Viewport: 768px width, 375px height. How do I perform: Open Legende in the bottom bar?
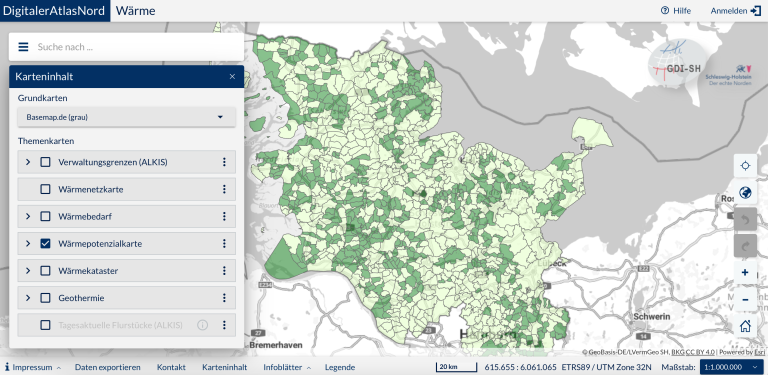[x=340, y=367]
